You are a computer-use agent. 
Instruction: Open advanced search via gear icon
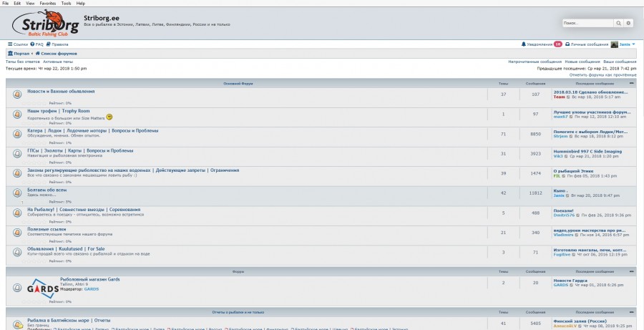pos(629,24)
